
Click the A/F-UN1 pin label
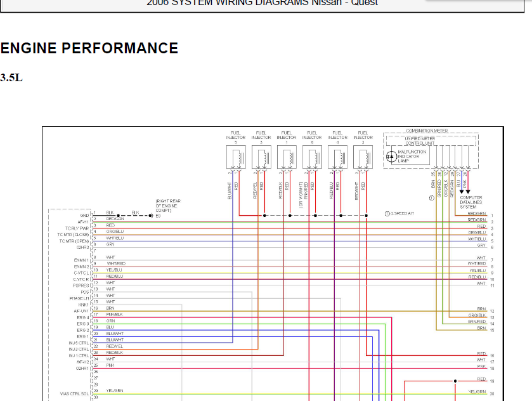[x=81, y=312]
